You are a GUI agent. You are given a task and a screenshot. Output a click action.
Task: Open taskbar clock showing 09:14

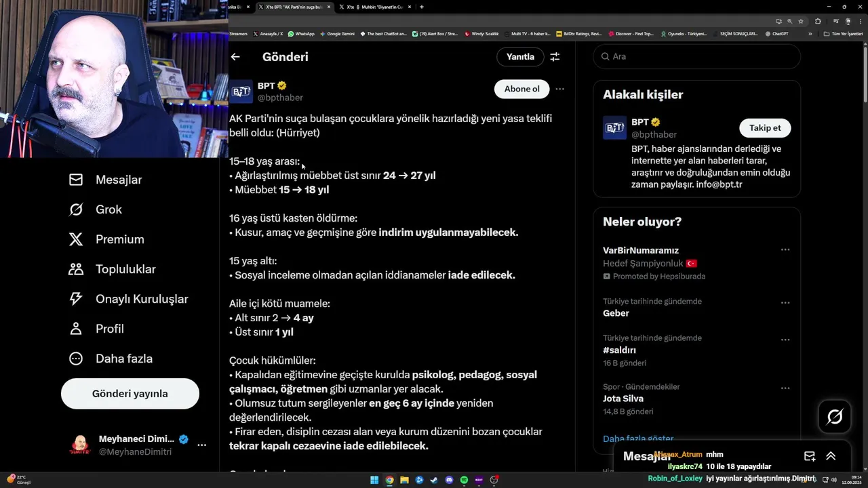pyautogui.click(x=850, y=480)
